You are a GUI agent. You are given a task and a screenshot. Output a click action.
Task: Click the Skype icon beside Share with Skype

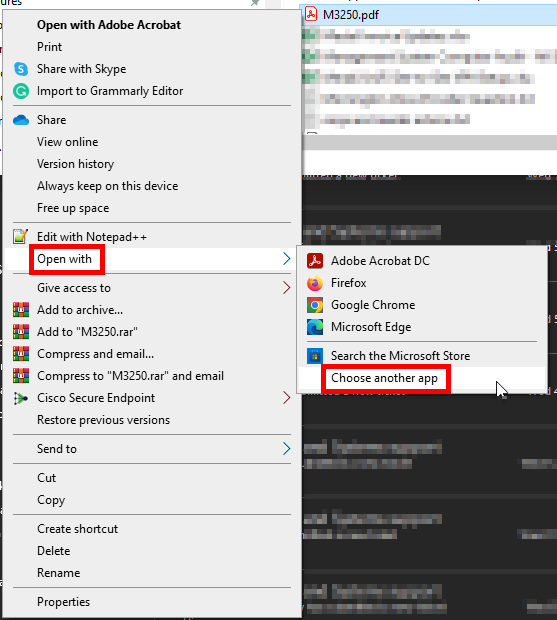[21, 69]
